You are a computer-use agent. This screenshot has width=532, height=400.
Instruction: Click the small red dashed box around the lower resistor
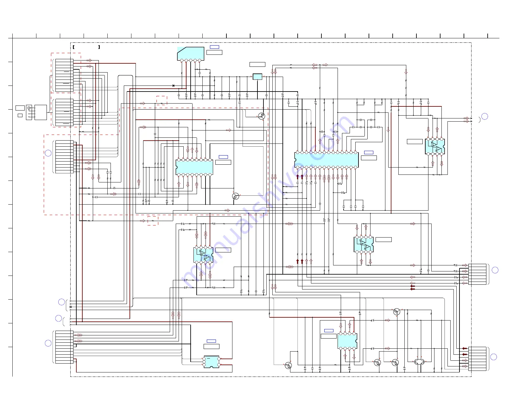tap(153, 220)
